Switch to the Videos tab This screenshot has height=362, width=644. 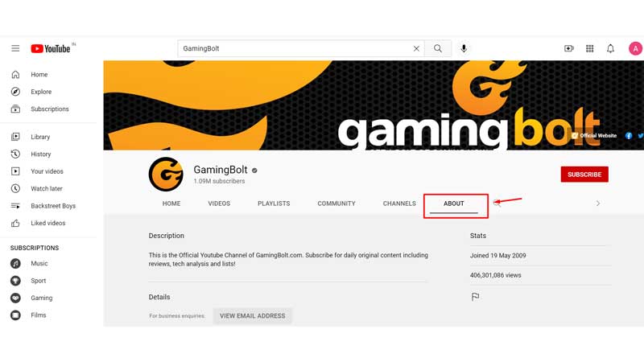click(x=219, y=204)
